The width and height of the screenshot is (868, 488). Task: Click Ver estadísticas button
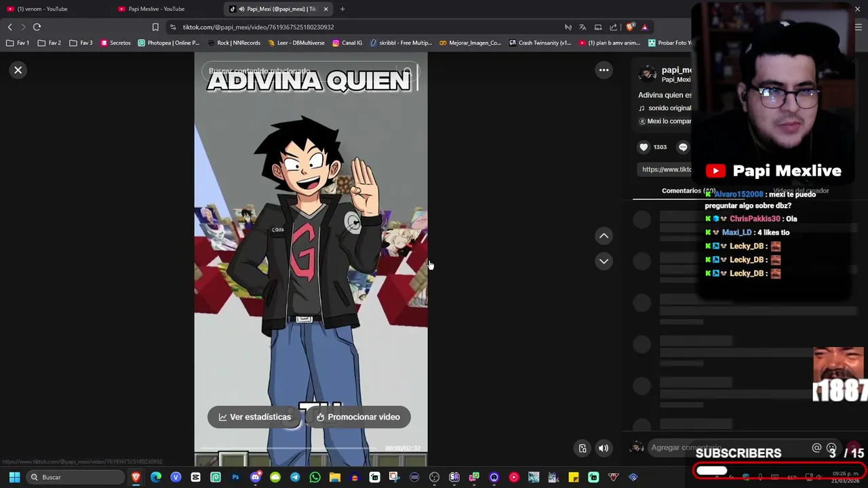coord(254,417)
